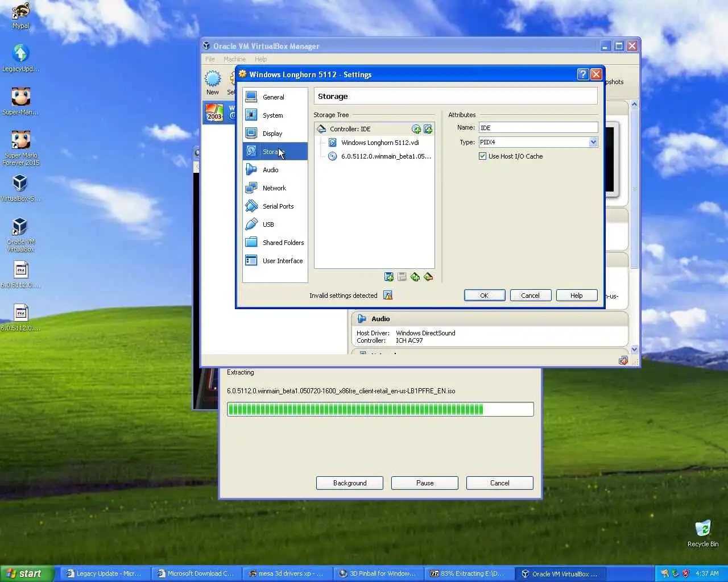The height and width of the screenshot is (582, 728).
Task: Open VirtualBox-5 installer desktop icon
Action: [20, 188]
